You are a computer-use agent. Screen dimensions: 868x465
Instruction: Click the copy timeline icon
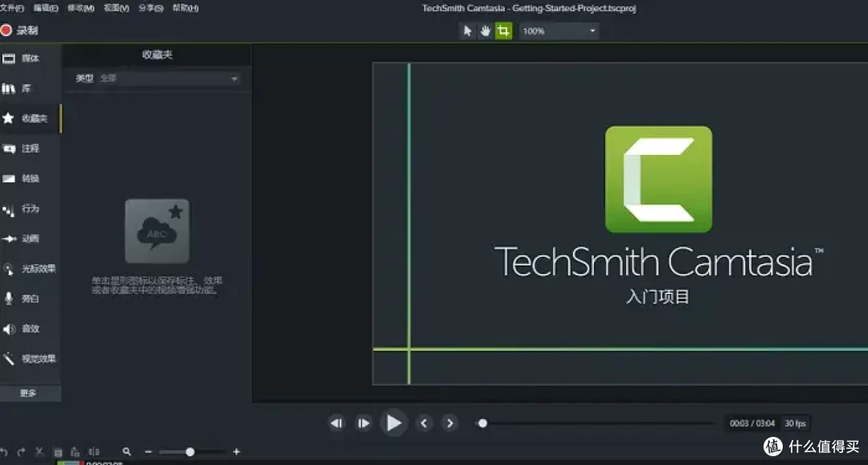pos(58,451)
